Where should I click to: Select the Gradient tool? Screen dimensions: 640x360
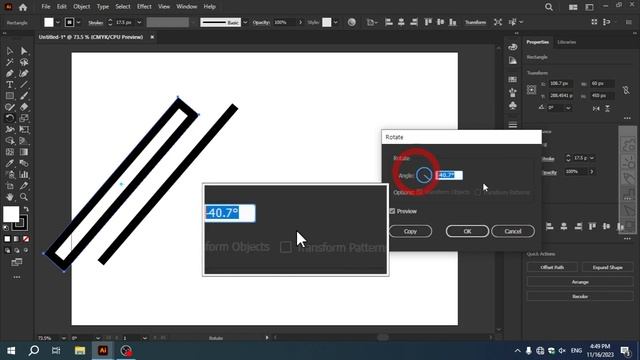(24, 152)
